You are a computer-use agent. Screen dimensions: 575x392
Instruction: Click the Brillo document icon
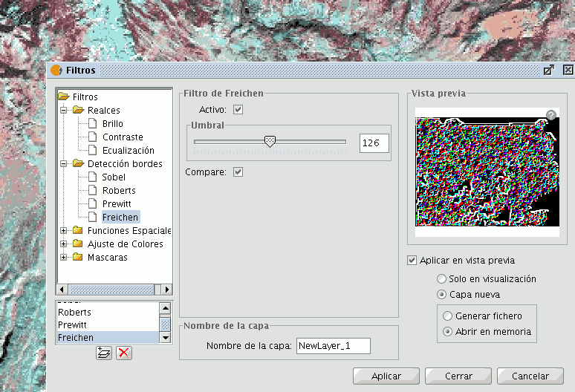(x=93, y=123)
